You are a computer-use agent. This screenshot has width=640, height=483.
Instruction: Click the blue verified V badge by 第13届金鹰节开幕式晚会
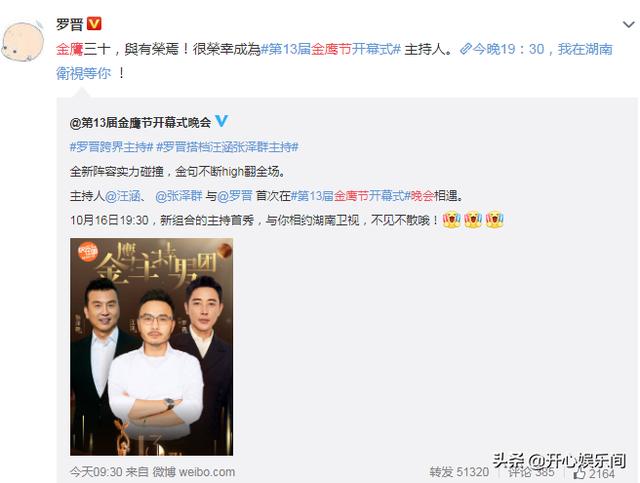tap(221, 121)
